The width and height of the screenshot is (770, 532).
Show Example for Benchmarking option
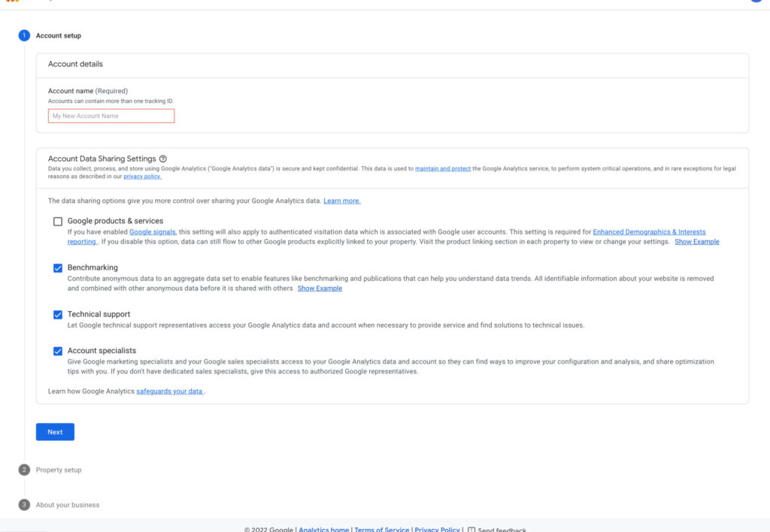click(x=320, y=289)
